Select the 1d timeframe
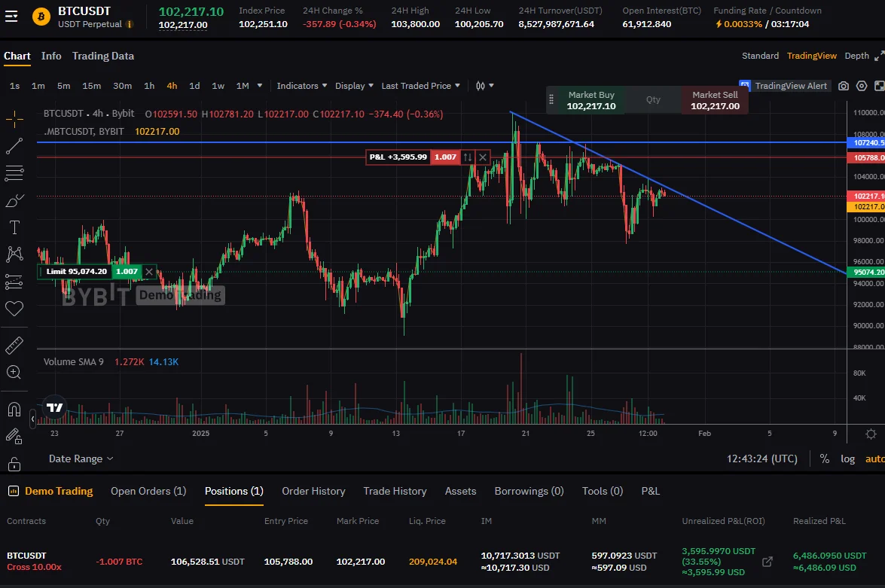The height and width of the screenshot is (588, 885). point(194,86)
